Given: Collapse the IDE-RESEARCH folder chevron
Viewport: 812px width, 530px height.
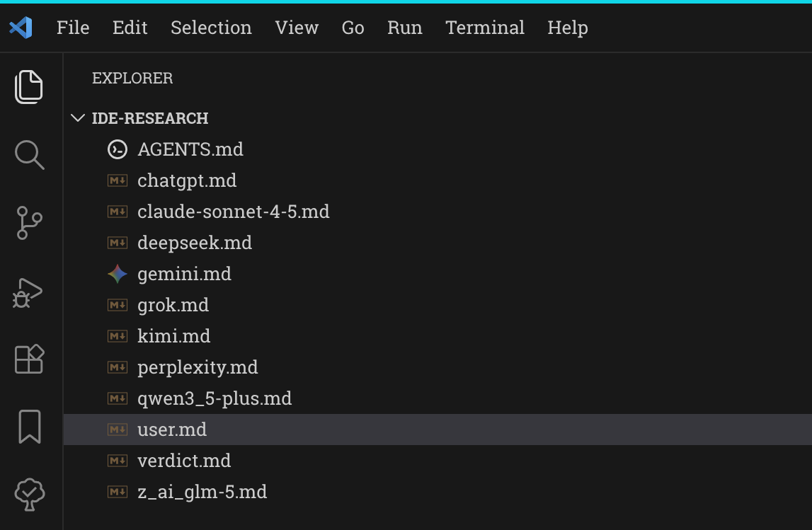Looking at the screenshot, I should tap(78, 118).
